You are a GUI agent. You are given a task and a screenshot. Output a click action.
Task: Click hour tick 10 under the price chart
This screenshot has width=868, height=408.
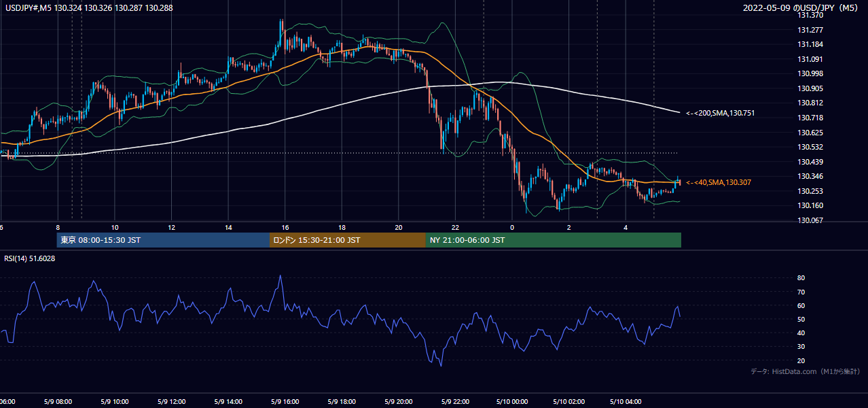click(115, 227)
